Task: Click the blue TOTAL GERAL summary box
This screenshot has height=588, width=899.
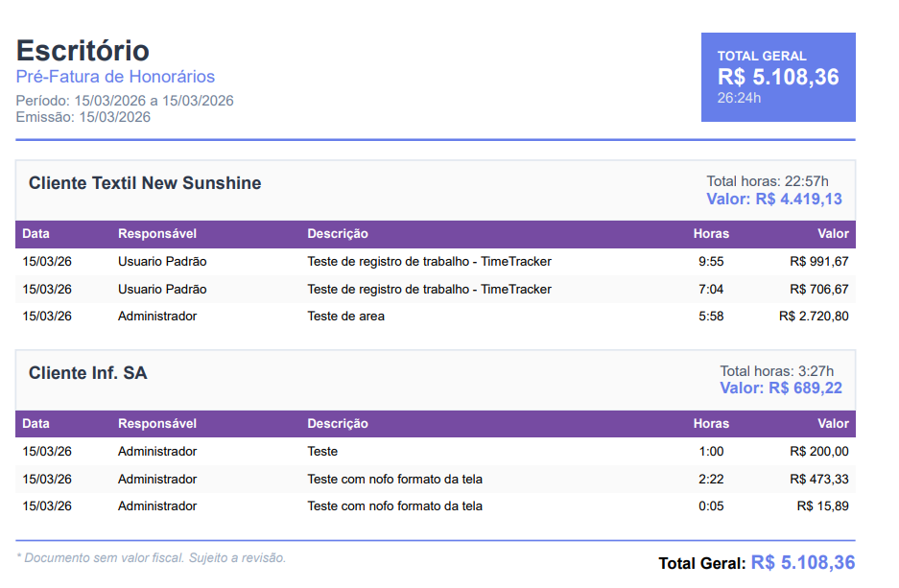Action: point(777,77)
